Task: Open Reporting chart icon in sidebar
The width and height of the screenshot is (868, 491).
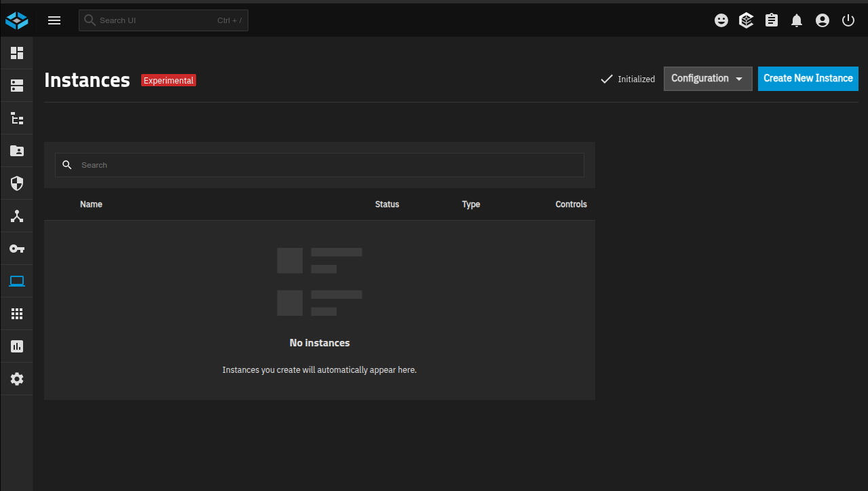Action: point(17,346)
